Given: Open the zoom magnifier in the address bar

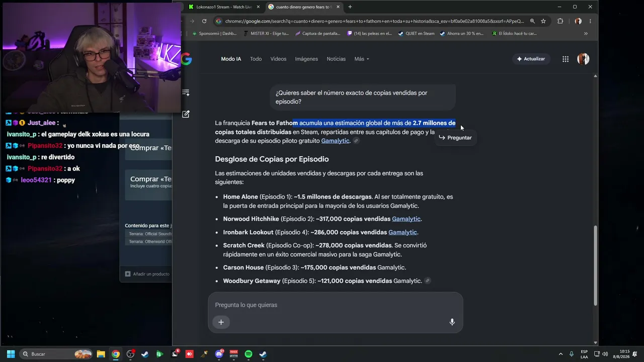Looking at the screenshot, I should tap(532, 21).
